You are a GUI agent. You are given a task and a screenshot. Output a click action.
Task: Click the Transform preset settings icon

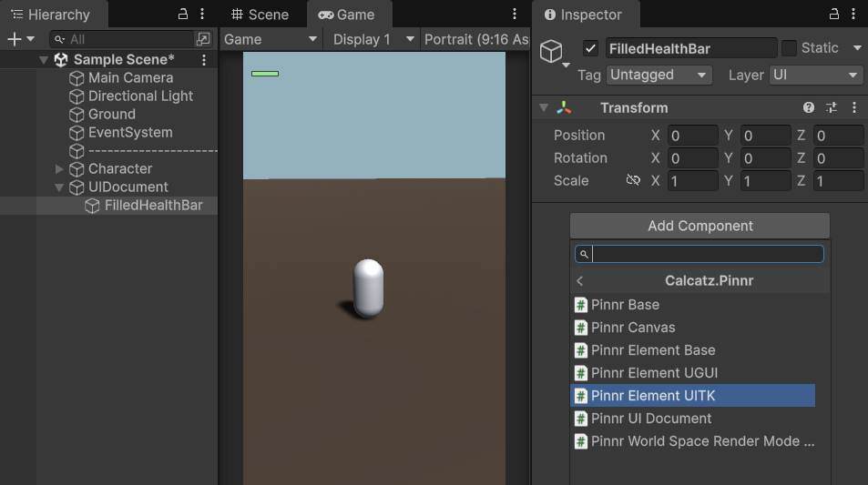832,107
